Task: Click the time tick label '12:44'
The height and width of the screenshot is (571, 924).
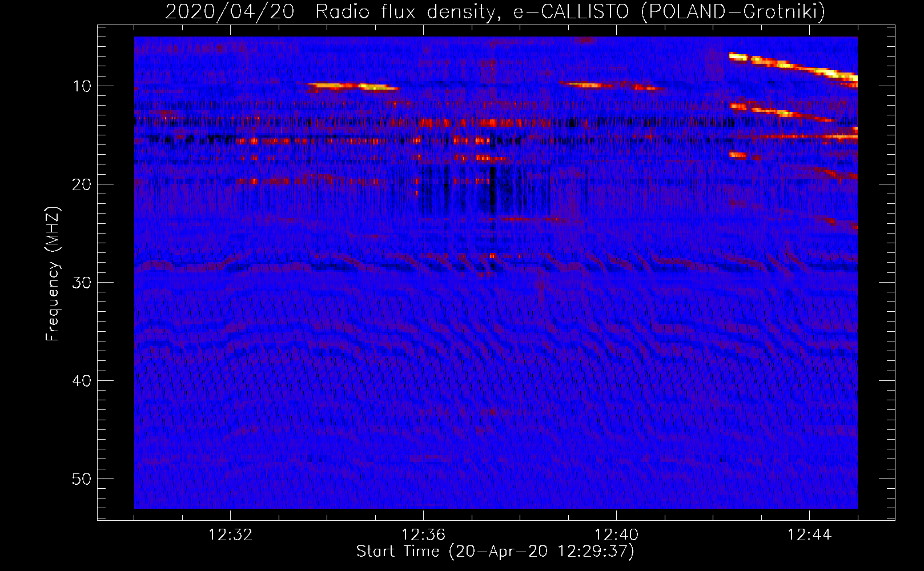Action: [x=809, y=535]
